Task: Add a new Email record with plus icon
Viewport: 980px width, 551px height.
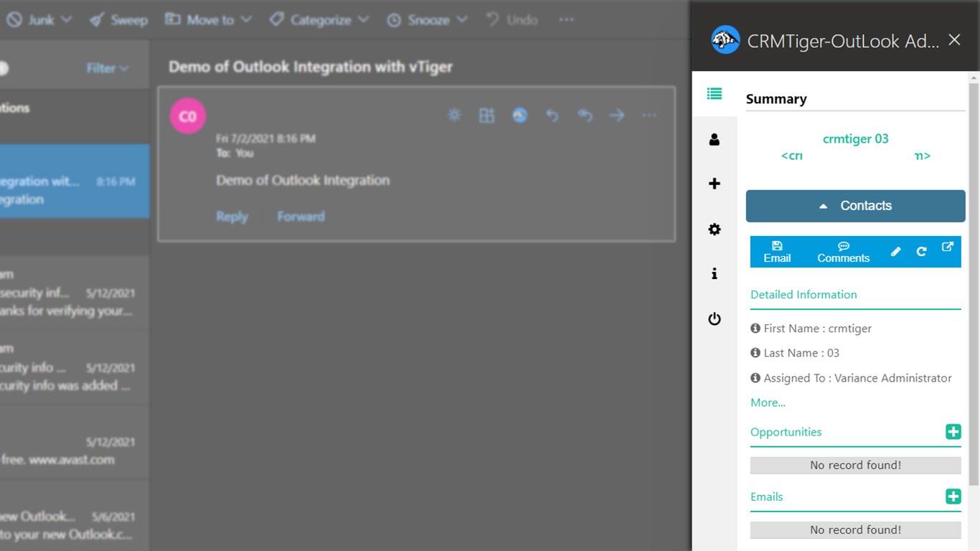Action: (x=953, y=496)
